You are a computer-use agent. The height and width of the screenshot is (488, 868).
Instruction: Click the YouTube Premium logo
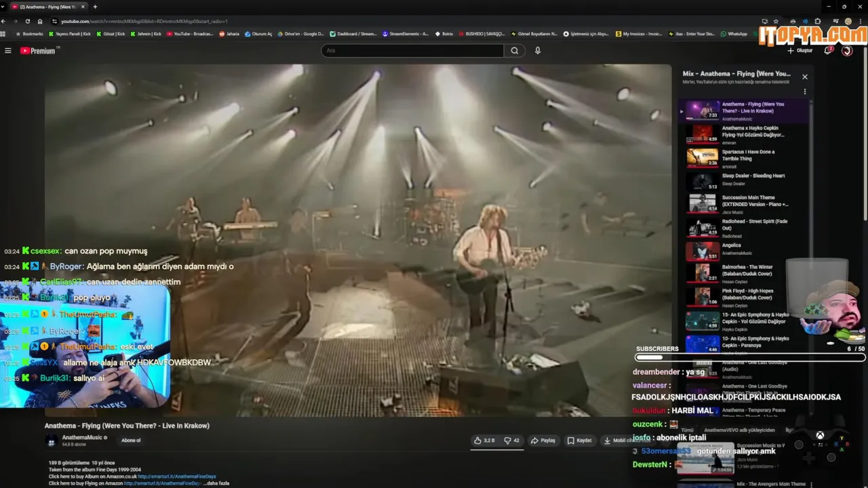pos(40,51)
